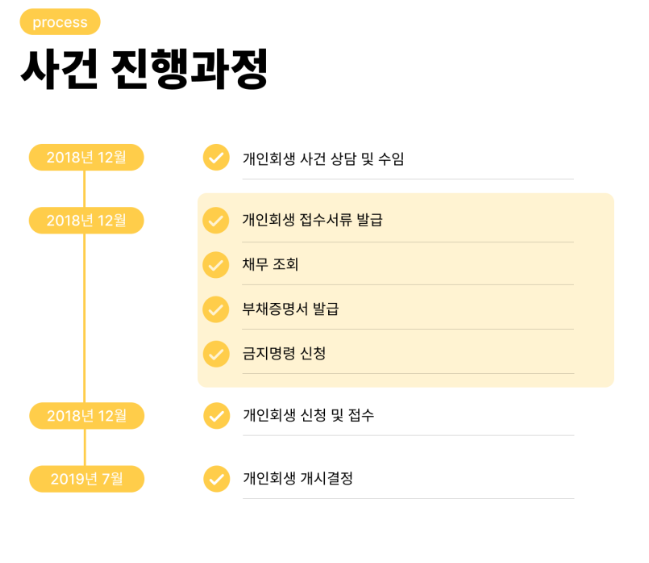Click the 사건 진행과정 heading
The height and width of the screenshot is (563, 649).
144,69
